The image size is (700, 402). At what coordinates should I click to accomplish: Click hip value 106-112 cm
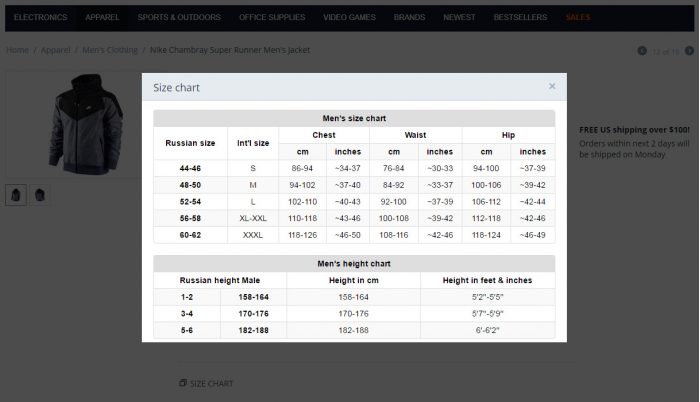[x=486, y=201]
